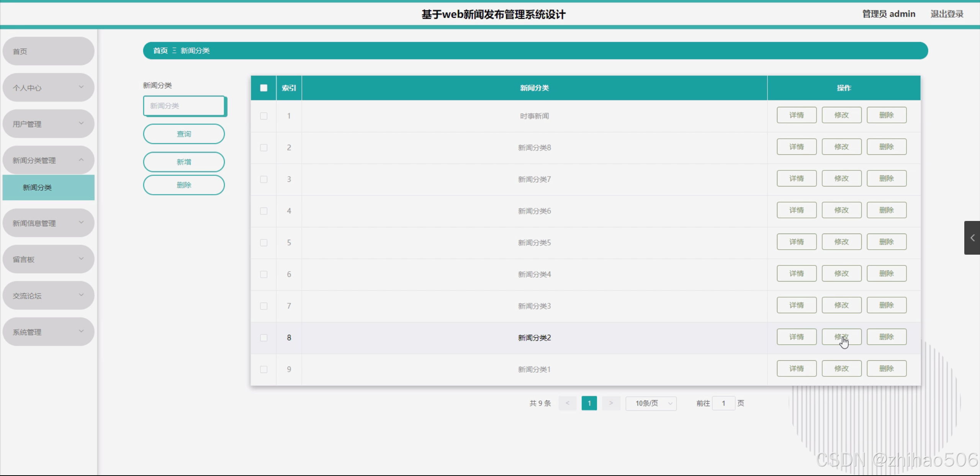
Task: Open the 10条/页 page size dropdown
Action: (651, 403)
